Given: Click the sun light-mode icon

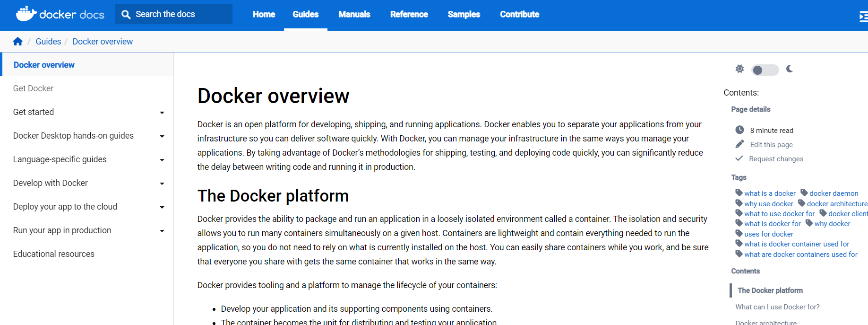Looking at the screenshot, I should pyautogui.click(x=739, y=69).
